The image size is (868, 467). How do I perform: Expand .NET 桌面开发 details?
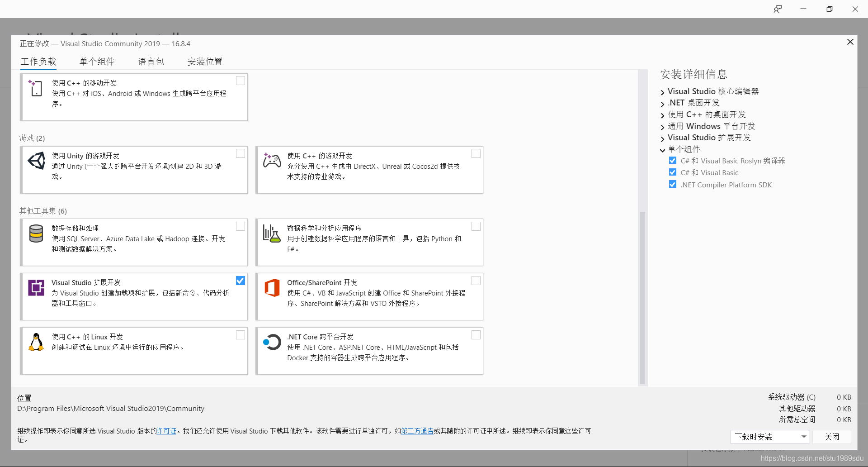(663, 104)
